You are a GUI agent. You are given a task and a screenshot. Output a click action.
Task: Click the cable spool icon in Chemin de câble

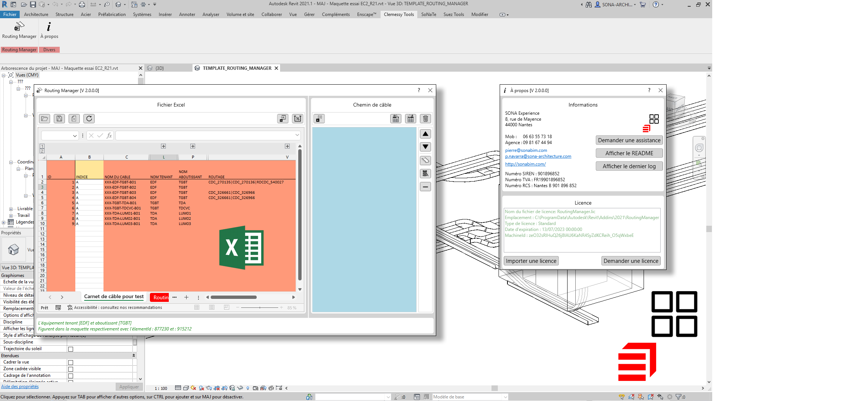point(425,173)
